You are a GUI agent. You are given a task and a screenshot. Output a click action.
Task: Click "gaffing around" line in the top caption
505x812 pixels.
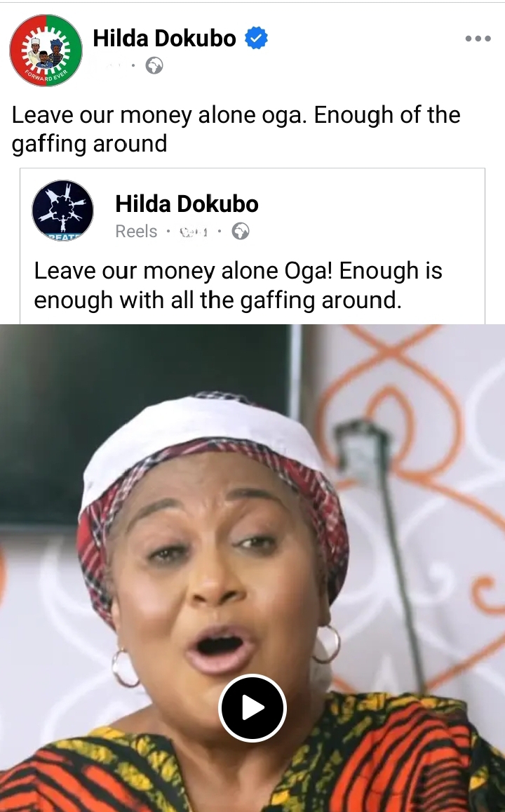point(90,144)
